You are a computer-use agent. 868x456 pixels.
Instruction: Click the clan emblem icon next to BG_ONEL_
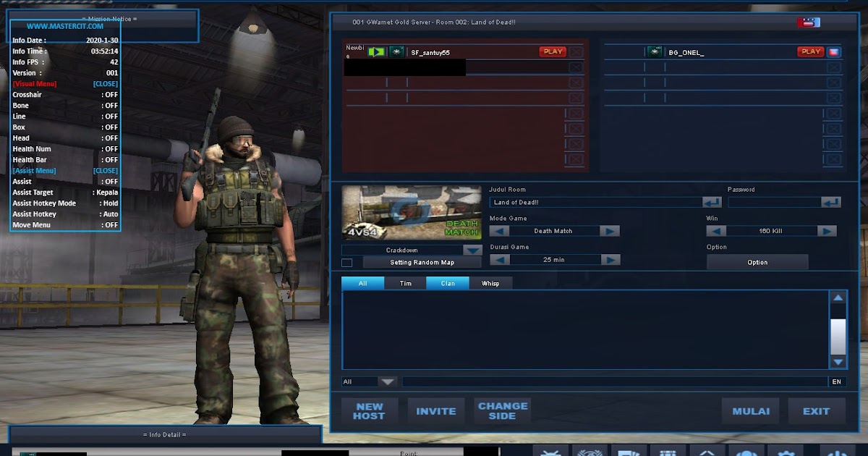(x=655, y=51)
